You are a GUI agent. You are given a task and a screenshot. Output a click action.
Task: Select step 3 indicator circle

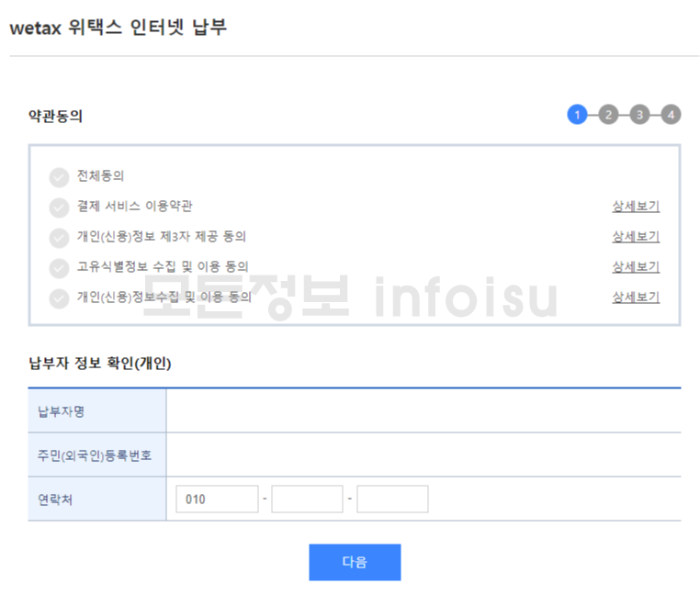point(639,115)
